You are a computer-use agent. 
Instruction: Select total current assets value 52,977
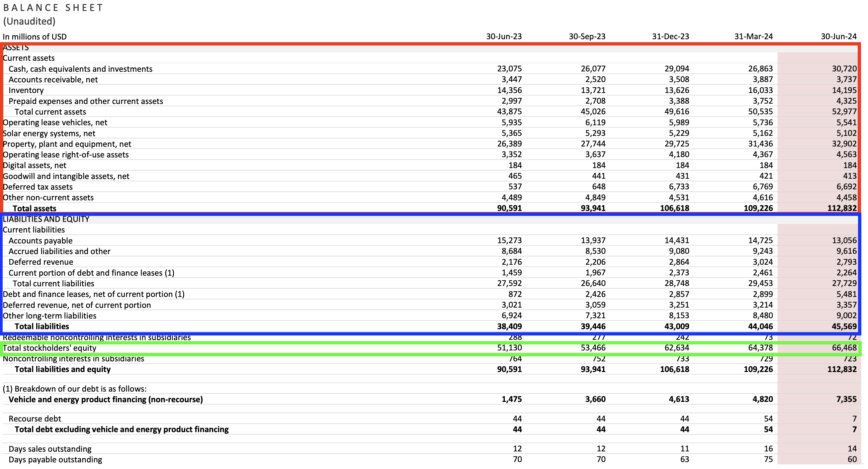844,112
